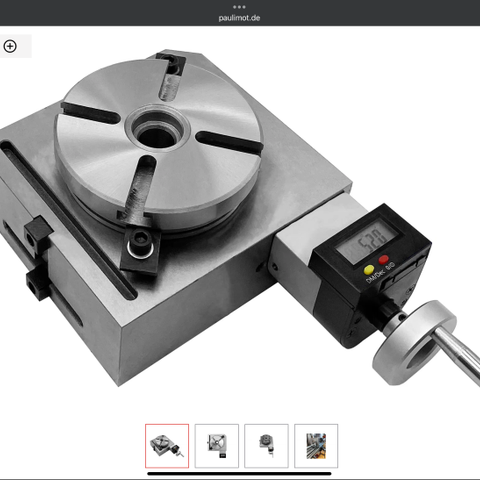Click the yellow button on readout
Screen dimensions: 480x480
pyautogui.click(x=369, y=270)
